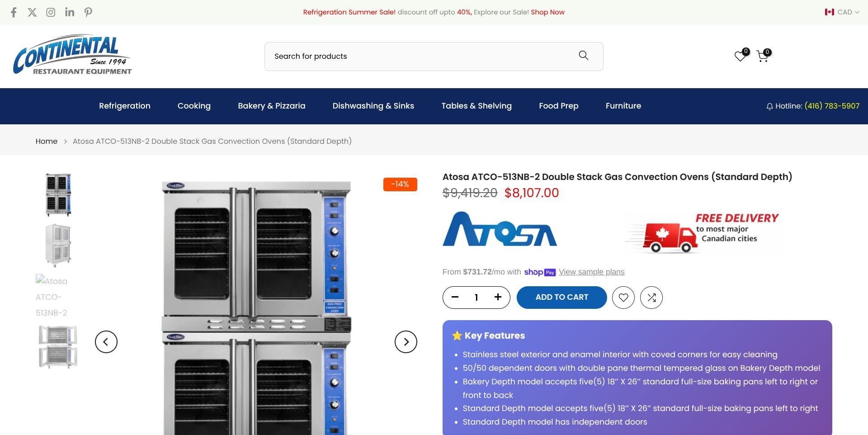Open the shopping cart icon
The width and height of the screenshot is (868, 435).
tap(763, 56)
